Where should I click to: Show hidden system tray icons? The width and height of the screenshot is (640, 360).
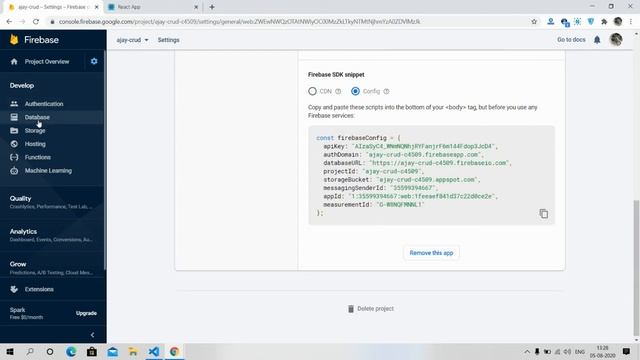[x=527, y=351]
